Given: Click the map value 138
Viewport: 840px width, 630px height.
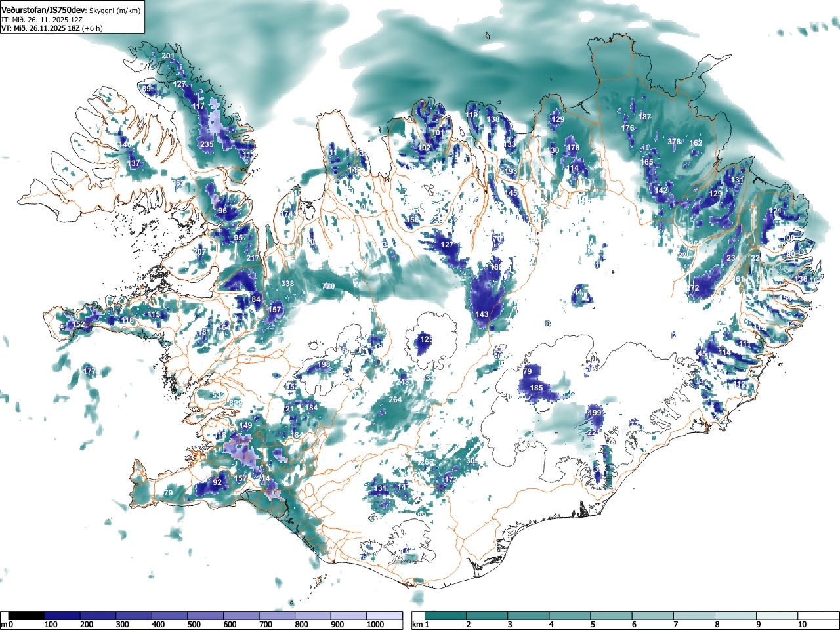Looking at the screenshot, I should (493, 120).
